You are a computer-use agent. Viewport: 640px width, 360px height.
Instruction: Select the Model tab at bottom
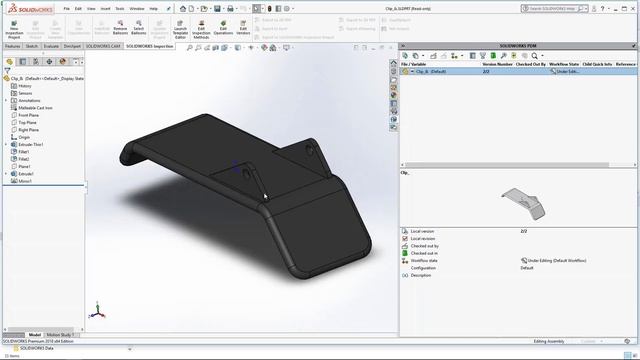pos(35,335)
